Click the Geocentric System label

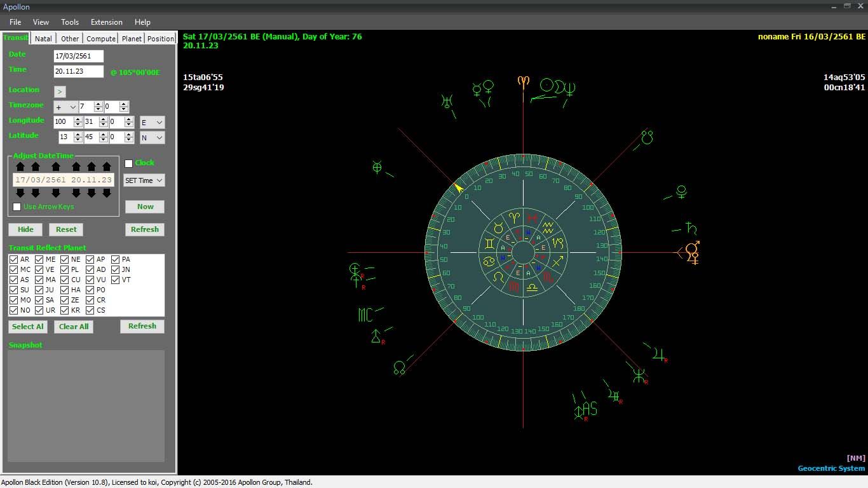coord(831,468)
